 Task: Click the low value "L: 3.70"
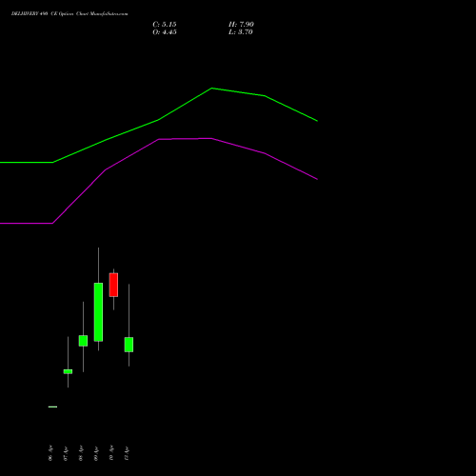[241, 32]
